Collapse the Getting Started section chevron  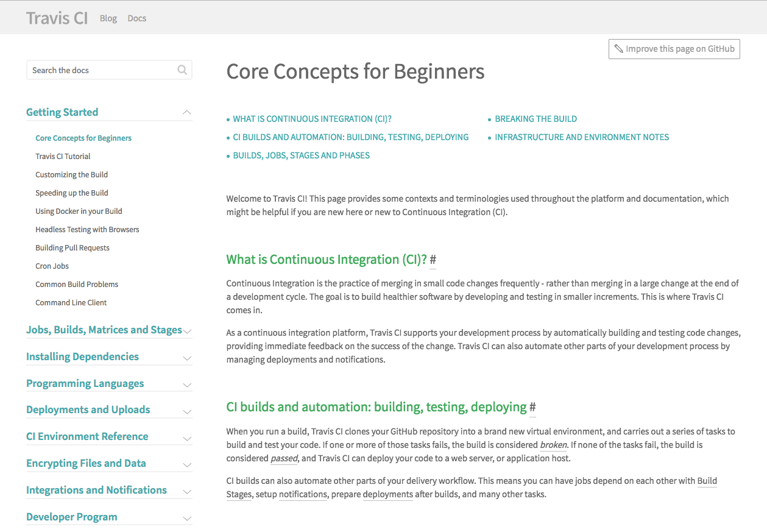pyautogui.click(x=187, y=112)
